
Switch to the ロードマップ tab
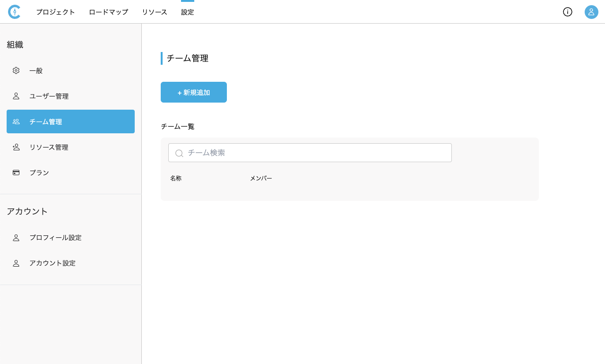[x=108, y=12]
